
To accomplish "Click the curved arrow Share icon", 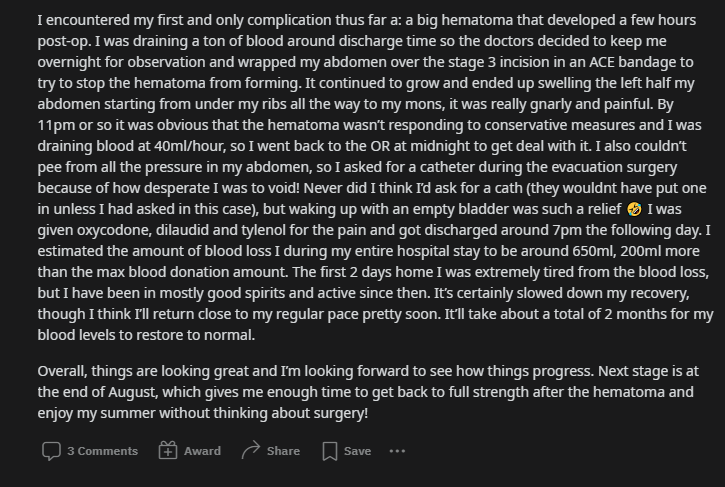I will tap(250, 451).
